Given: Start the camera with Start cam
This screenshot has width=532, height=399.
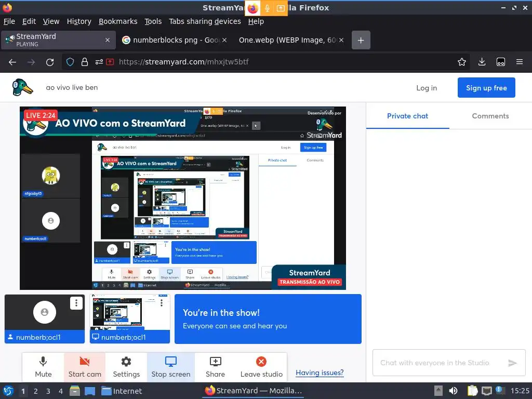Looking at the screenshot, I should point(85,367).
